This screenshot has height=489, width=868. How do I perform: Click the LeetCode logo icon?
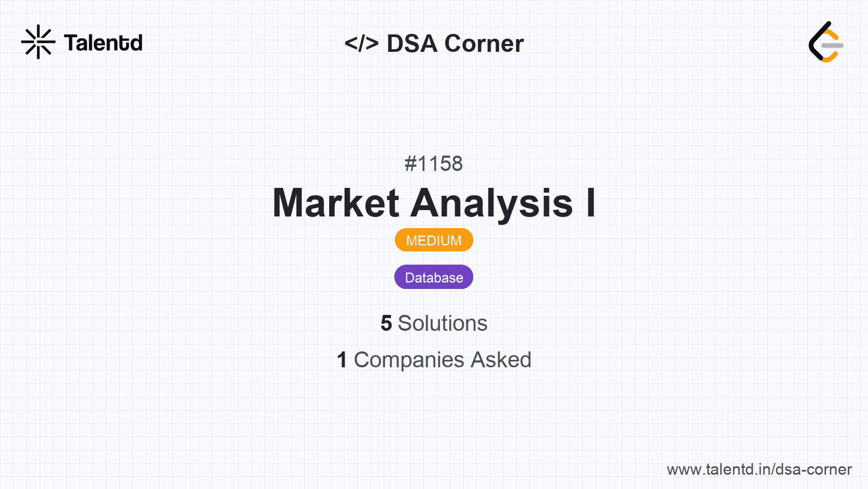tap(826, 42)
